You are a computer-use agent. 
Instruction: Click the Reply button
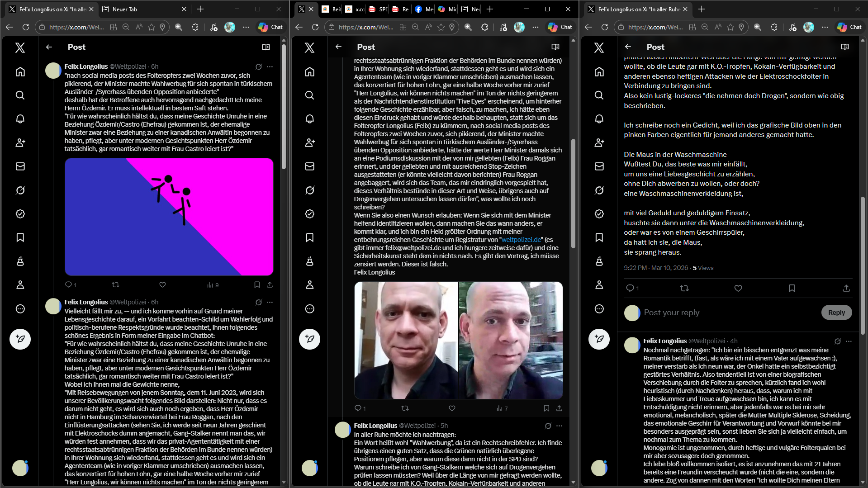(x=836, y=313)
